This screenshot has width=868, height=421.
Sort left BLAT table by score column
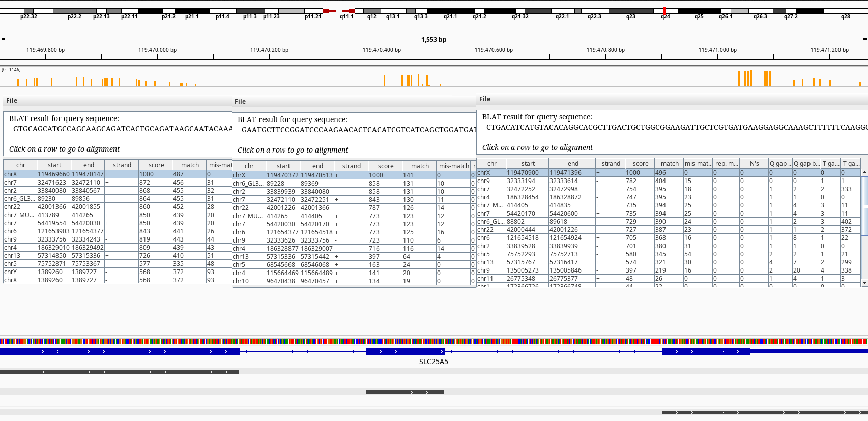(156, 165)
